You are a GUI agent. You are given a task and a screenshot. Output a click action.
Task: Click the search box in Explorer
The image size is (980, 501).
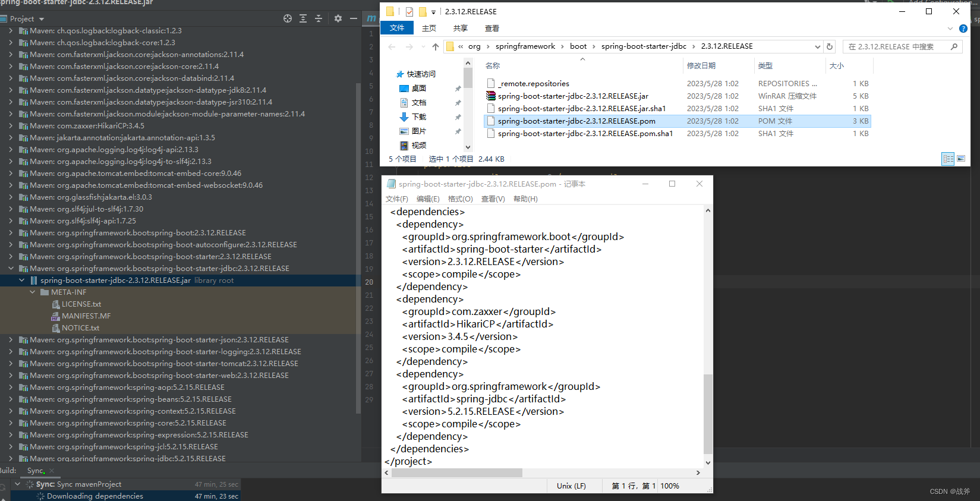tap(902, 46)
